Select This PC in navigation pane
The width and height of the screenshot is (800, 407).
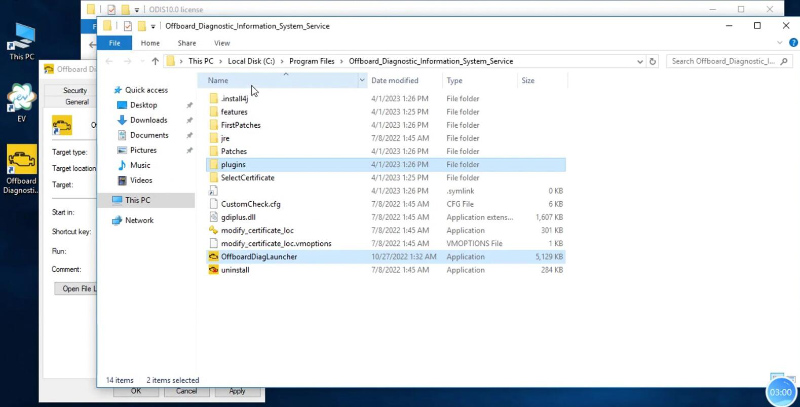tap(146, 200)
